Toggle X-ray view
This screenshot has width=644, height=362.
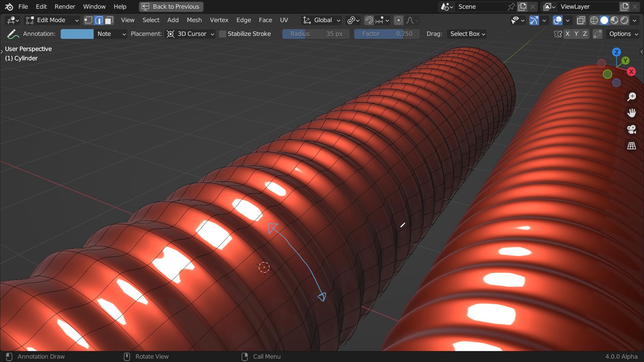(581, 20)
